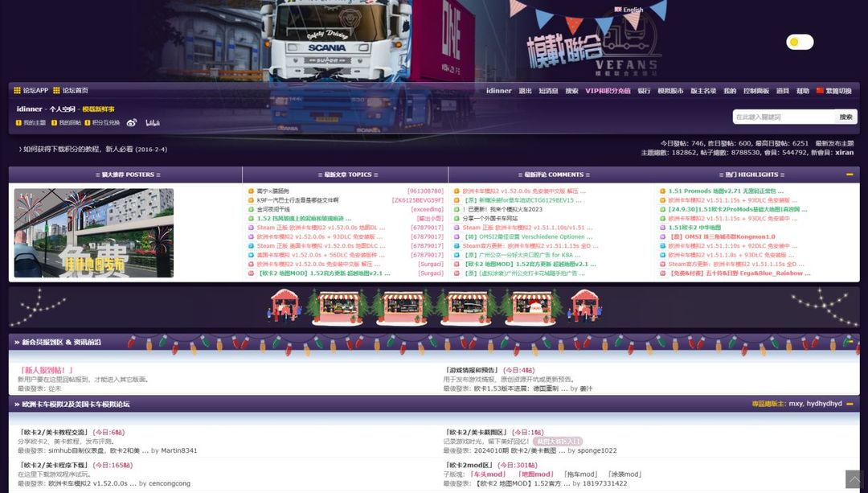868x493 pixels.
Task: Click the 论坛首页 grid icon
Action: 56,90
